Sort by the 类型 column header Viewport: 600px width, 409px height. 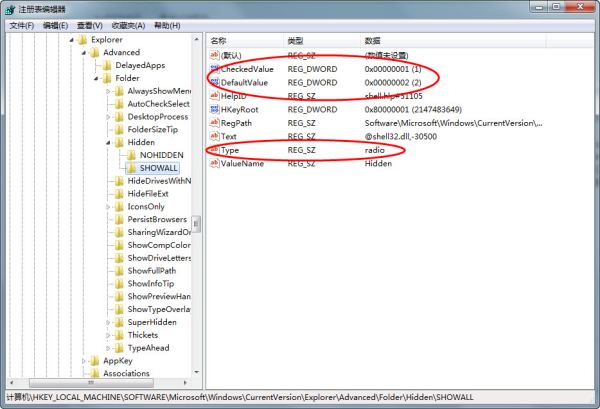point(323,41)
